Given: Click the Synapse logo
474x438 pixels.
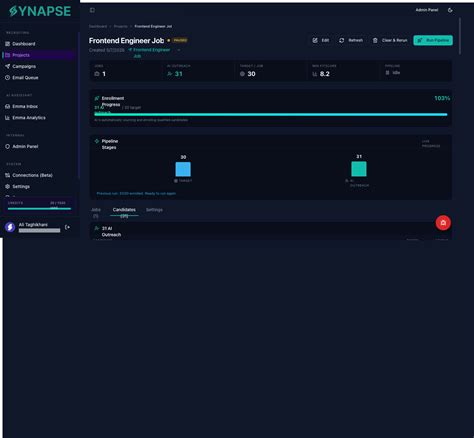Looking at the screenshot, I should coord(40,11).
